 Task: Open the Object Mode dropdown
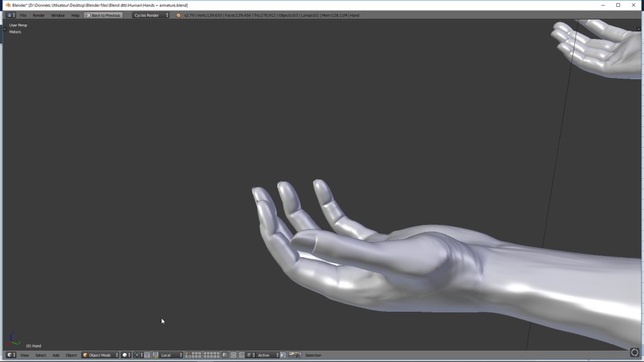click(101, 355)
